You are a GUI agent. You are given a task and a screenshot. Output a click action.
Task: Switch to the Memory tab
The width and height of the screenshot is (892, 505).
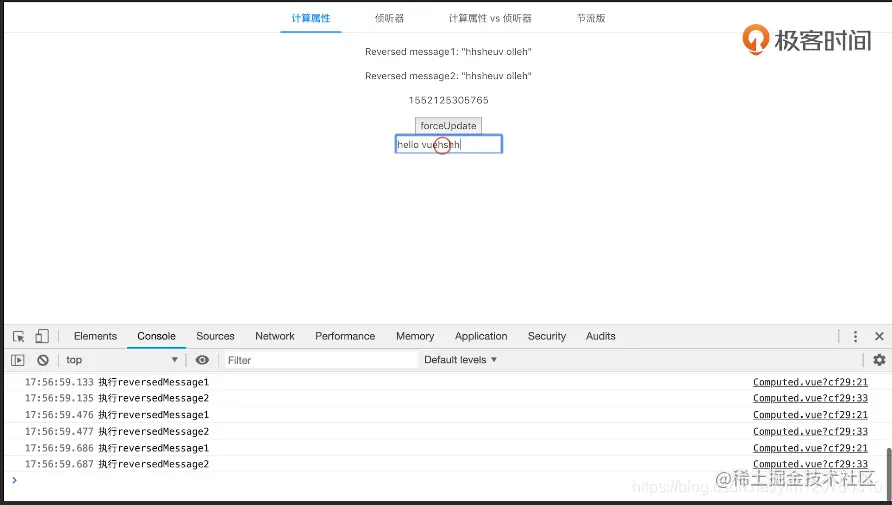point(415,336)
